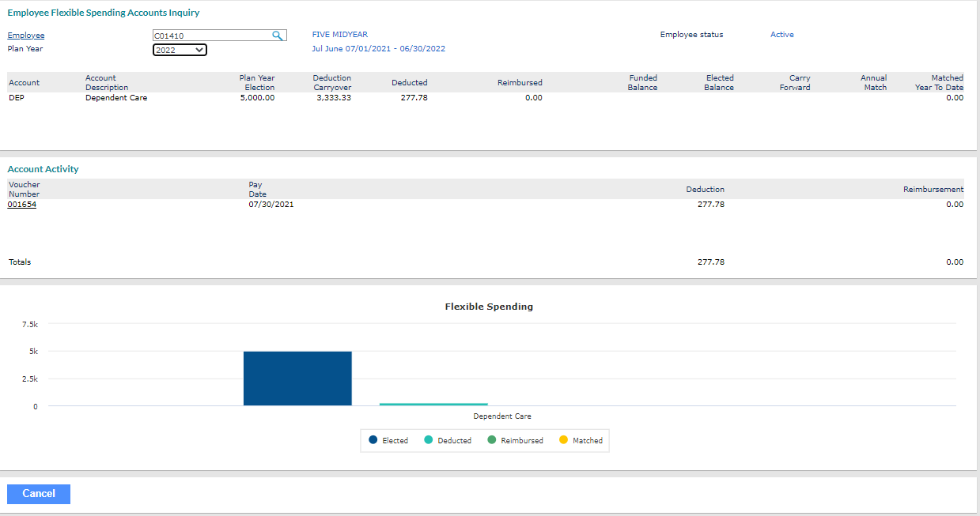Click the Cancel button

click(38, 493)
